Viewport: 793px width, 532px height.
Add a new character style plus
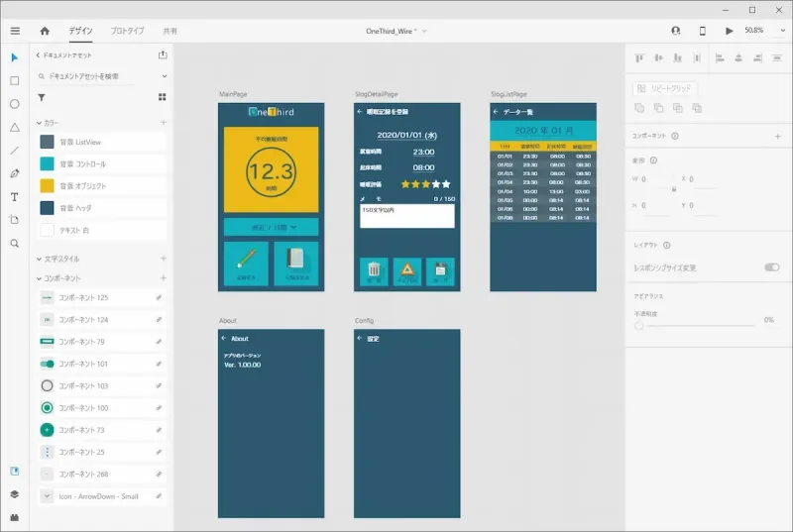click(x=164, y=259)
